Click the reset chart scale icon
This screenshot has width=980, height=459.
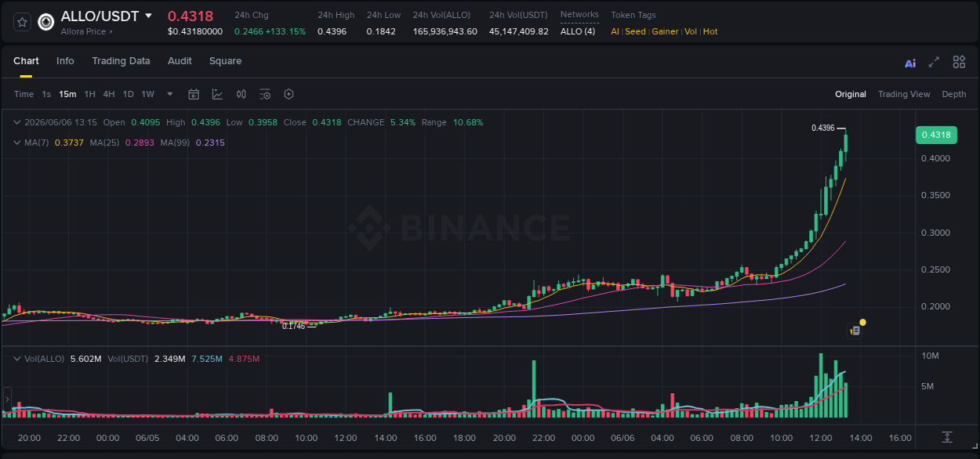947,436
